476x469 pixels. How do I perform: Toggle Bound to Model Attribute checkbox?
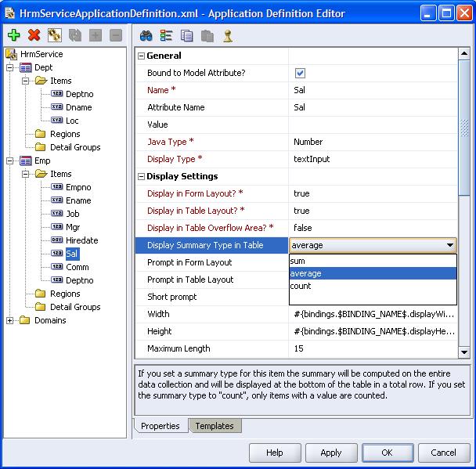[x=300, y=73]
